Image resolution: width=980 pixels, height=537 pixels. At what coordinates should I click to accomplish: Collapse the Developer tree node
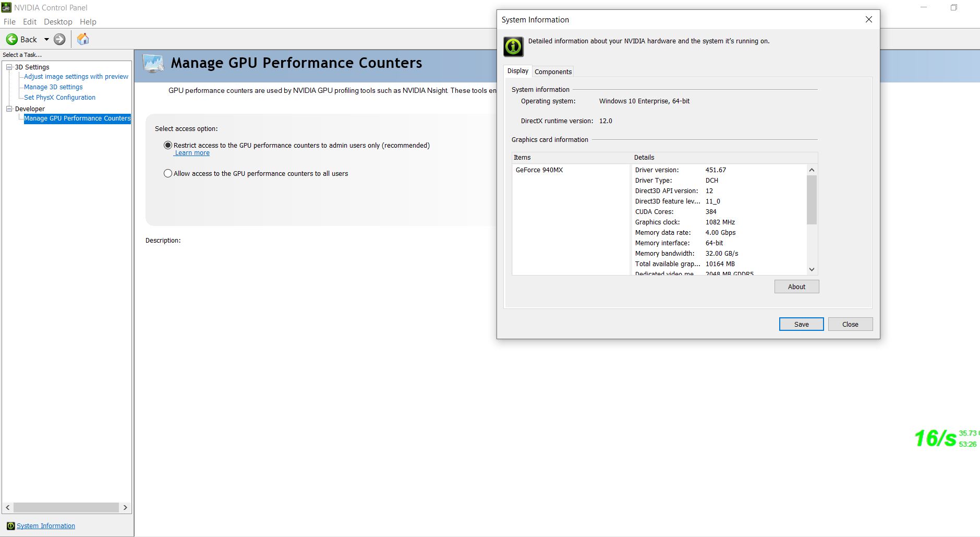pos(9,109)
